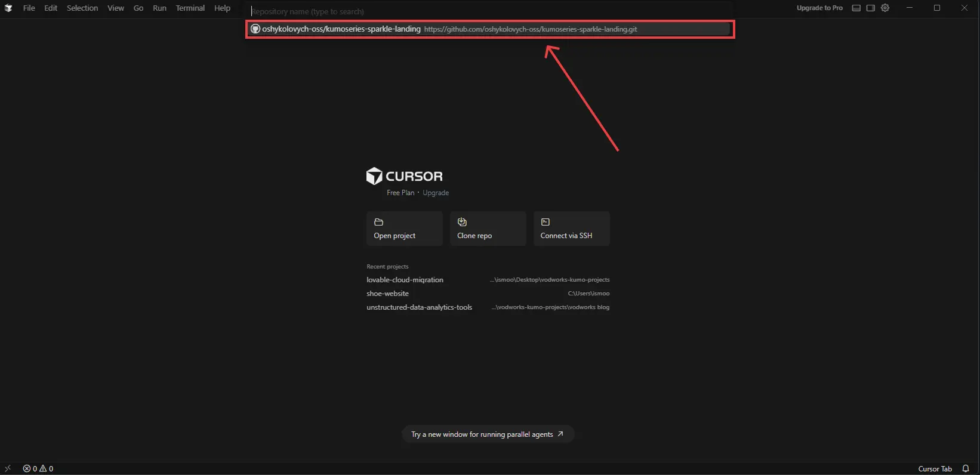
Task: Click the Upgrade link beside Free Plan
Action: click(x=436, y=193)
